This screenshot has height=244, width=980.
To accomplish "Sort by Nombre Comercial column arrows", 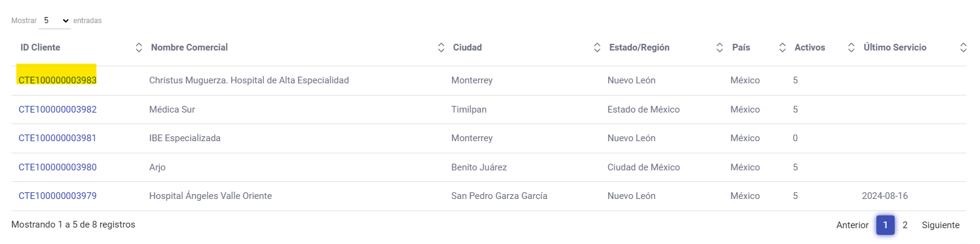I will 441,47.
